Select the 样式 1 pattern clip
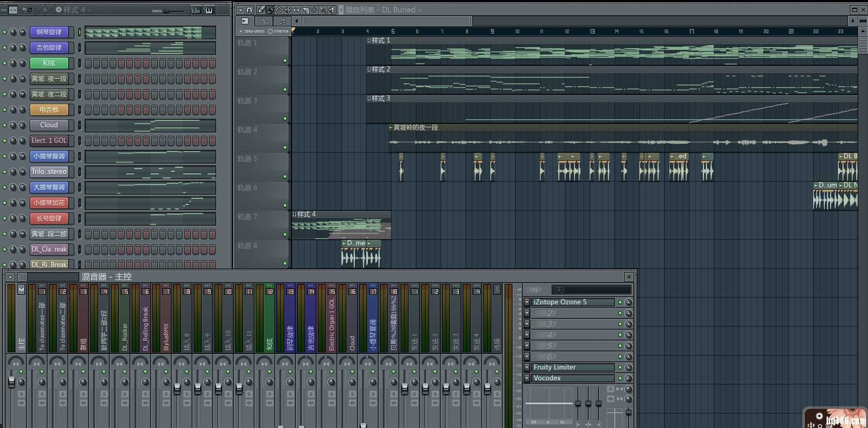 tap(612, 51)
